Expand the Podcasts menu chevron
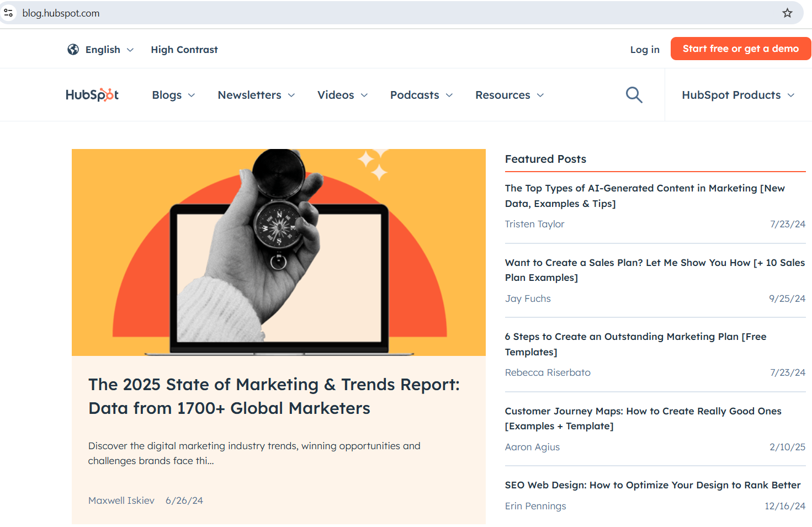The image size is (812, 527). 449,95
